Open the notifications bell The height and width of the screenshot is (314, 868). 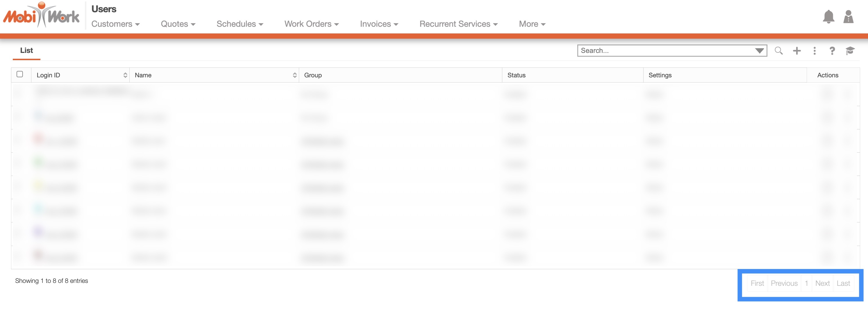coord(828,17)
